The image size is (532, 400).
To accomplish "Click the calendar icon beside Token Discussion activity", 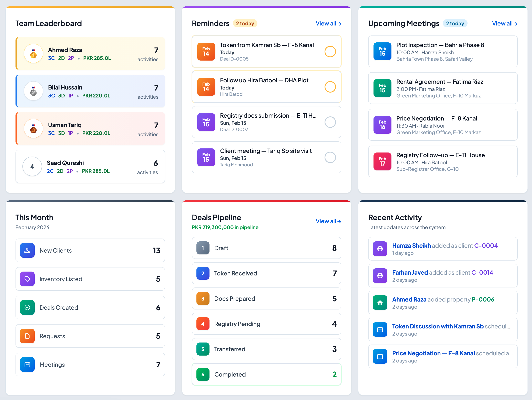I will click(x=380, y=329).
